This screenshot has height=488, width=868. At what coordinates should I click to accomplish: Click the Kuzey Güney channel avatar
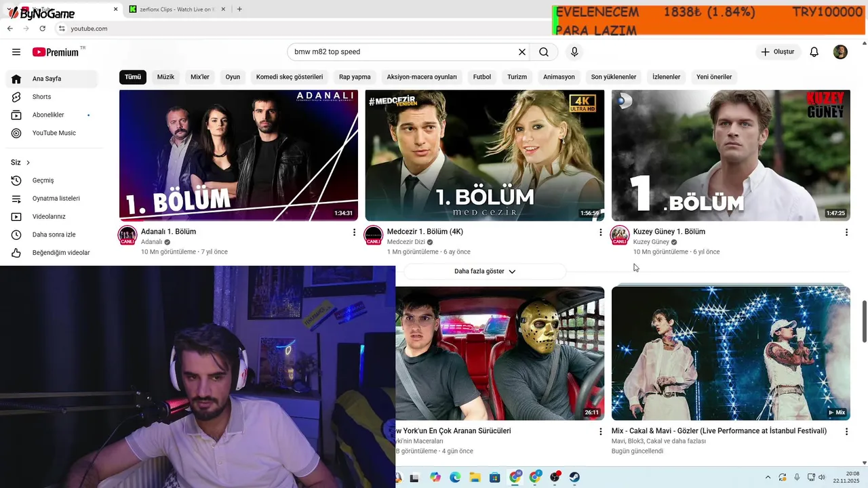point(620,236)
